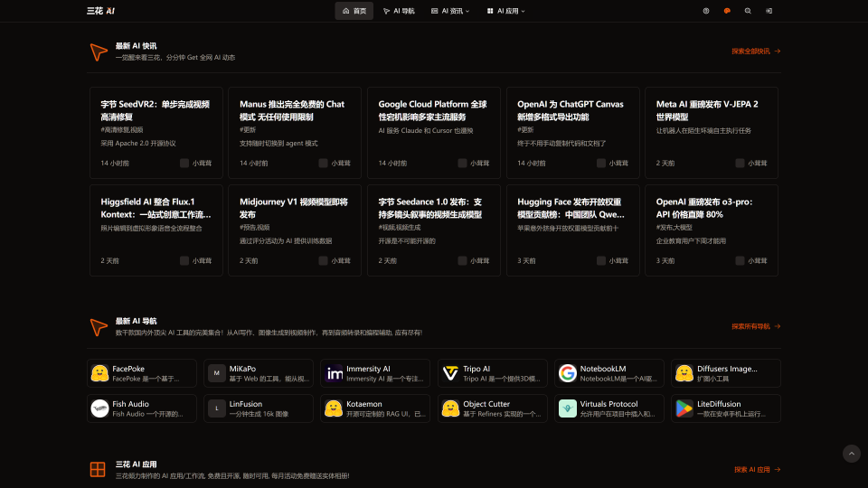The image size is (868, 488).
Task: Click the 探索 AI 应用 link
Action: tap(757, 470)
